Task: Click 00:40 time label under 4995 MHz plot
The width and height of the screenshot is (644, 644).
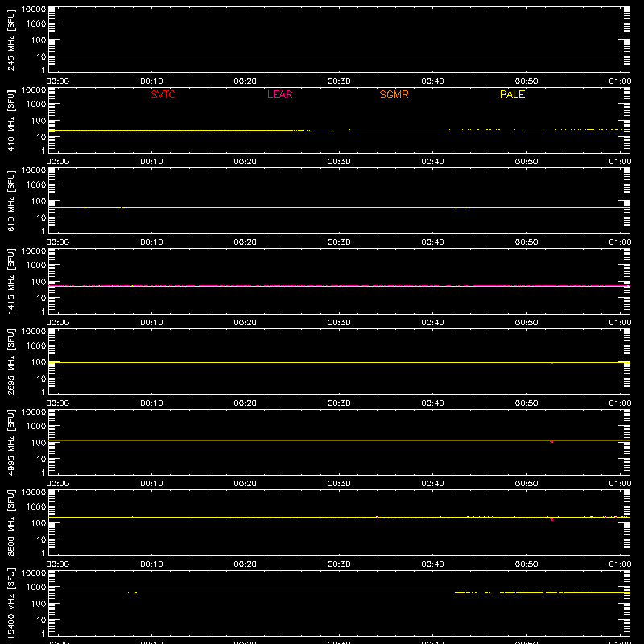Action: pos(432,484)
